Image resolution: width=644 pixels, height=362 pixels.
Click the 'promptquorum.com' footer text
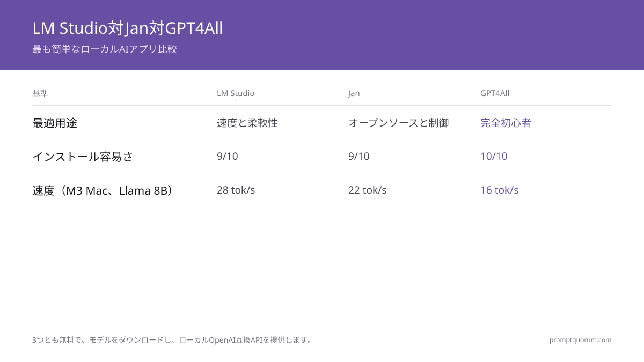581,340
